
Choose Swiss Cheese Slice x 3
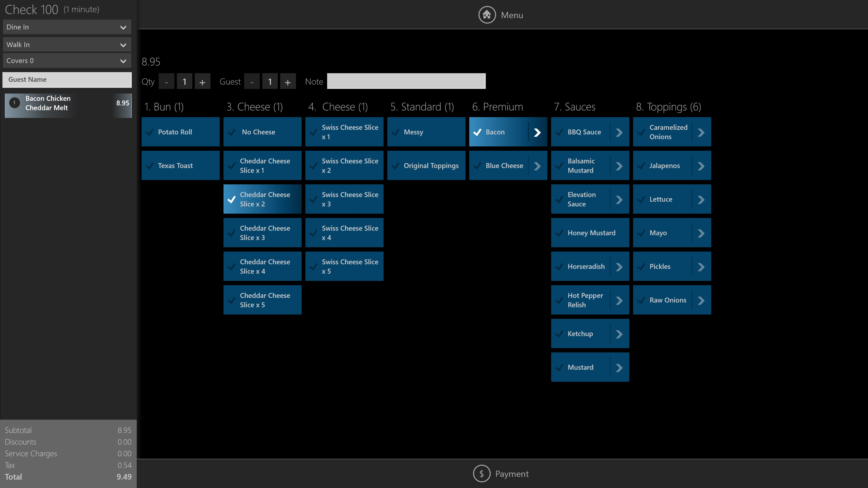pos(344,199)
